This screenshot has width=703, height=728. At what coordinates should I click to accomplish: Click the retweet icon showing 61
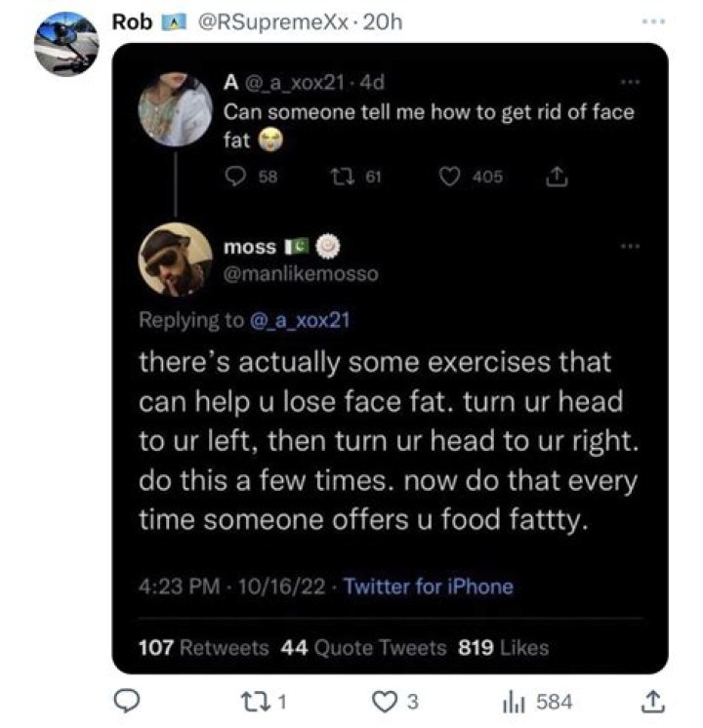341,177
